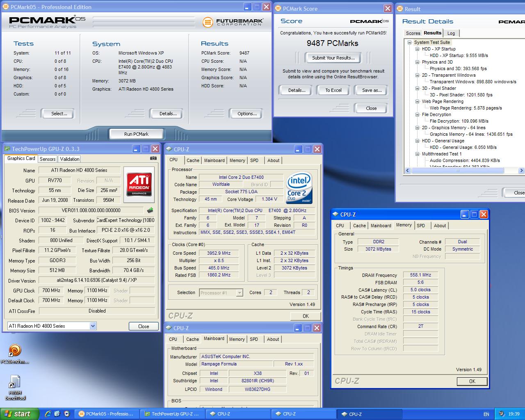The width and height of the screenshot is (525, 420).
Task: Collapse the HDD - XP Startup node
Action: point(417,49)
